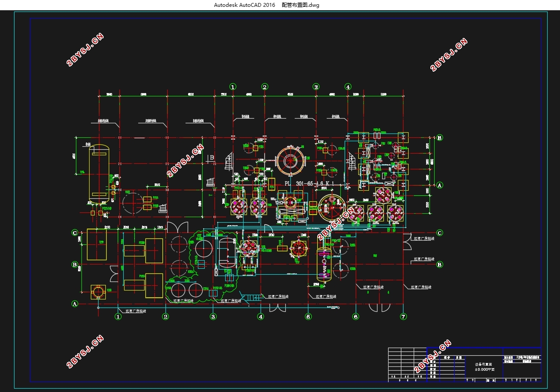
Task: Select axis bubble 7 under the lower plan
Action: (403, 317)
